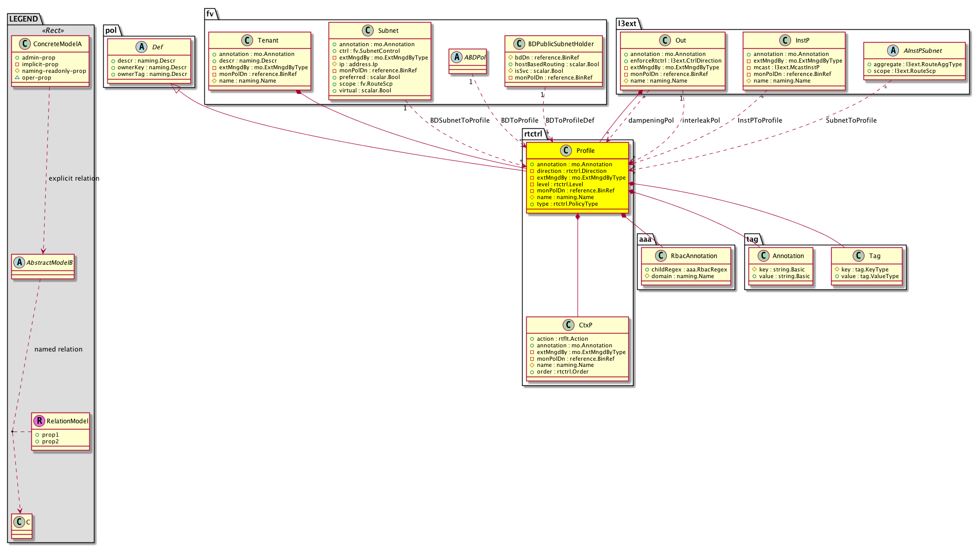The image size is (980, 548).
Task: Click the BDPublicSubnetHolder class title
Action: click(561, 44)
